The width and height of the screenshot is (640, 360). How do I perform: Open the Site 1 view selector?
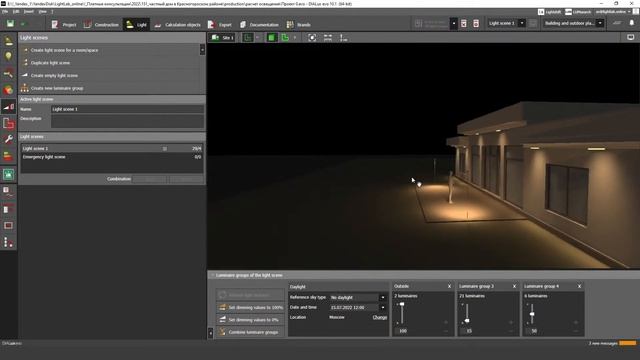coord(222,38)
